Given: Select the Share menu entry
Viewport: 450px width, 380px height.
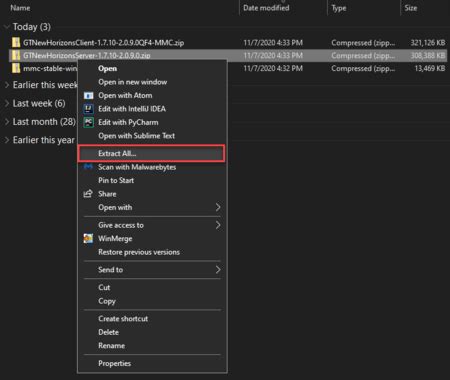Looking at the screenshot, I should pos(107,194).
